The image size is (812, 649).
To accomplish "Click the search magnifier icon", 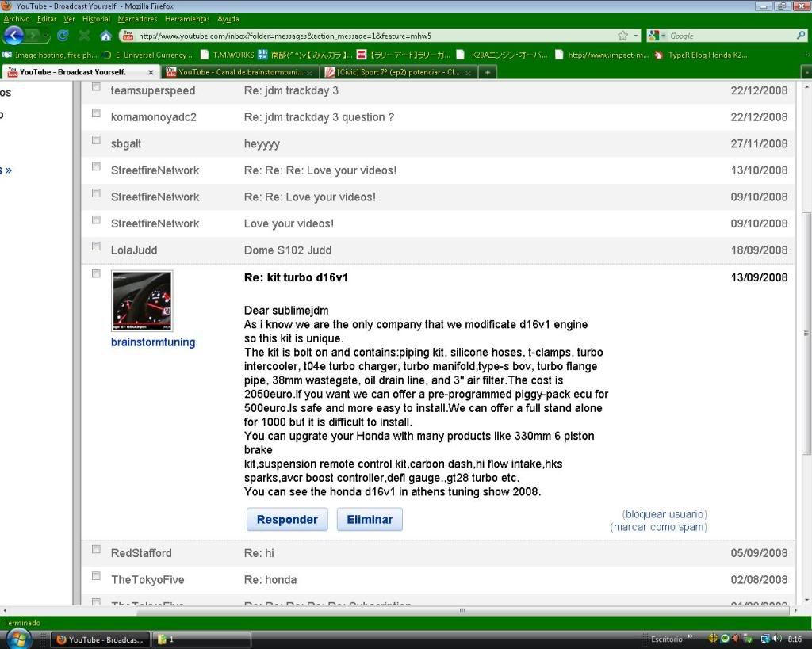I will (801, 36).
